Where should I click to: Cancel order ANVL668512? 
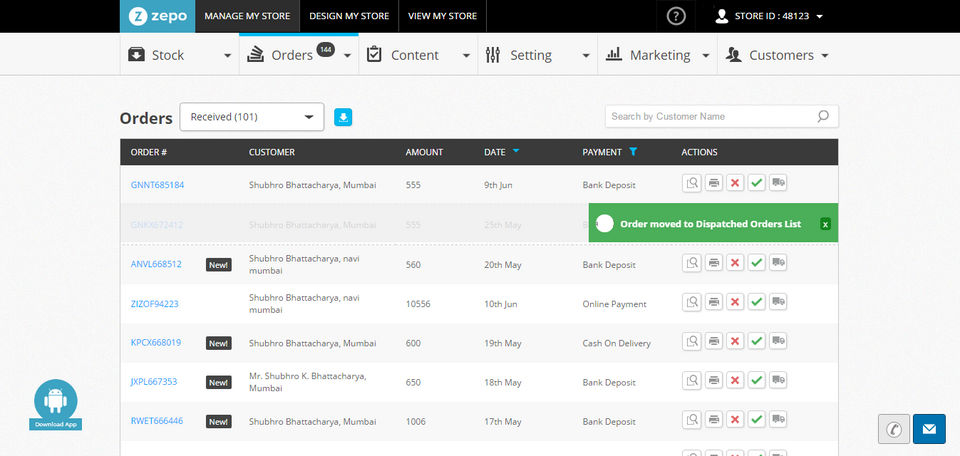(735, 263)
